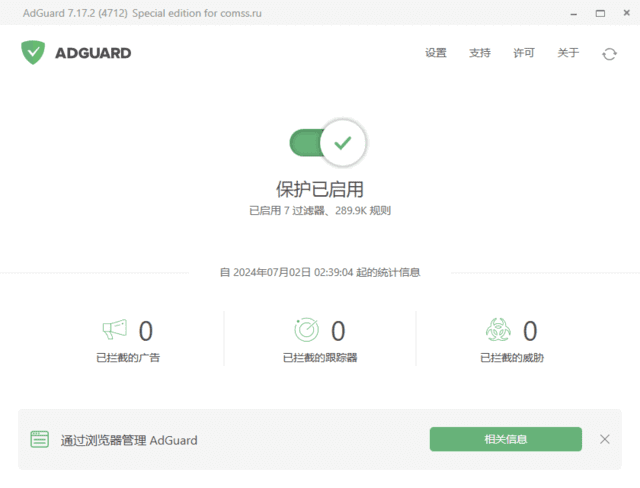Disable protection with the green toggle switch
This screenshot has width=640, height=488.
[x=328, y=143]
